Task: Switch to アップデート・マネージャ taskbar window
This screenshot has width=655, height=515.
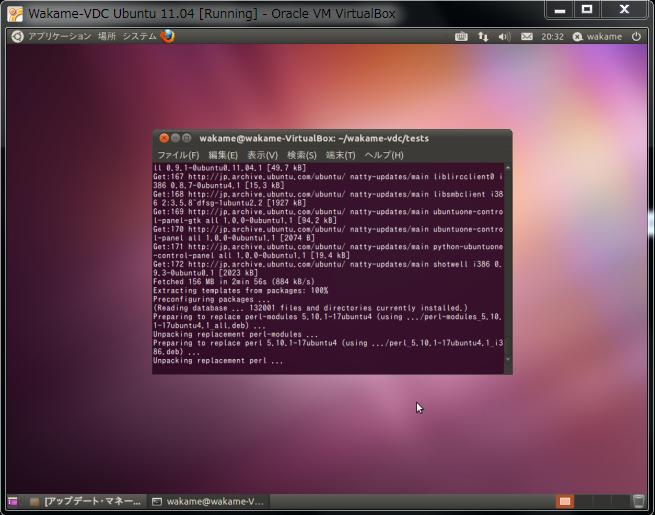Action: [86, 501]
